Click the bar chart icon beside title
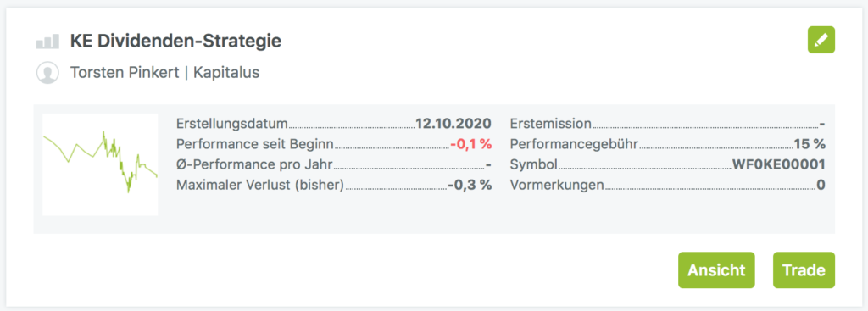The image size is (868, 311). [47, 42]
